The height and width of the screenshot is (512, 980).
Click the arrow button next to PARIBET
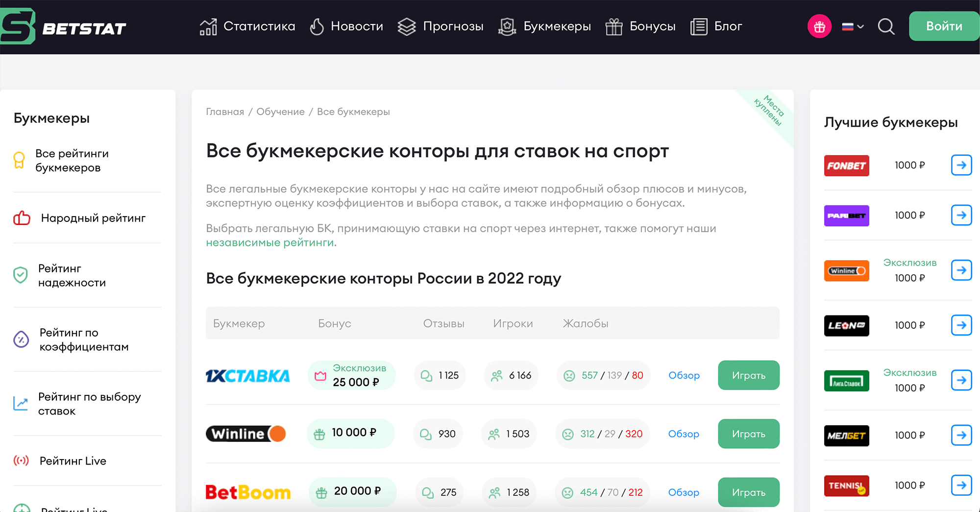[961, 215]
